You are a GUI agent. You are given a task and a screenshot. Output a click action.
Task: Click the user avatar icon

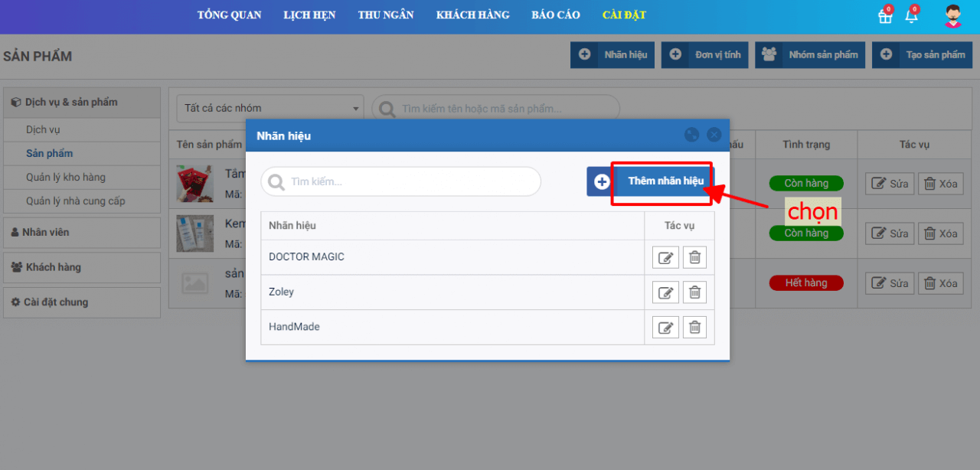pos(952,16)
